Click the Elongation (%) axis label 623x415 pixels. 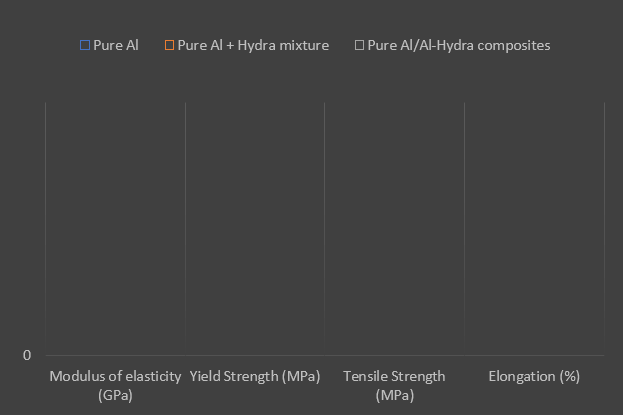pyautogui.click(x=534, y=376)
